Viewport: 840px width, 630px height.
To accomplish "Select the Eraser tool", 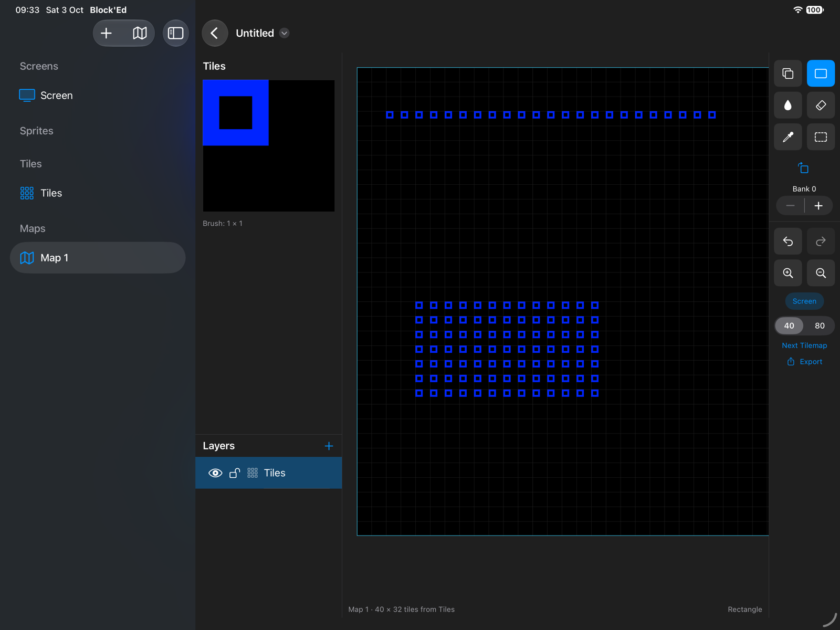I will (821, 106).
